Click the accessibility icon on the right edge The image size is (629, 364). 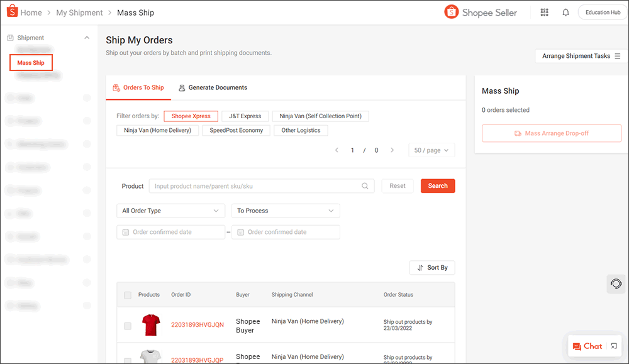tap(616, 284)
